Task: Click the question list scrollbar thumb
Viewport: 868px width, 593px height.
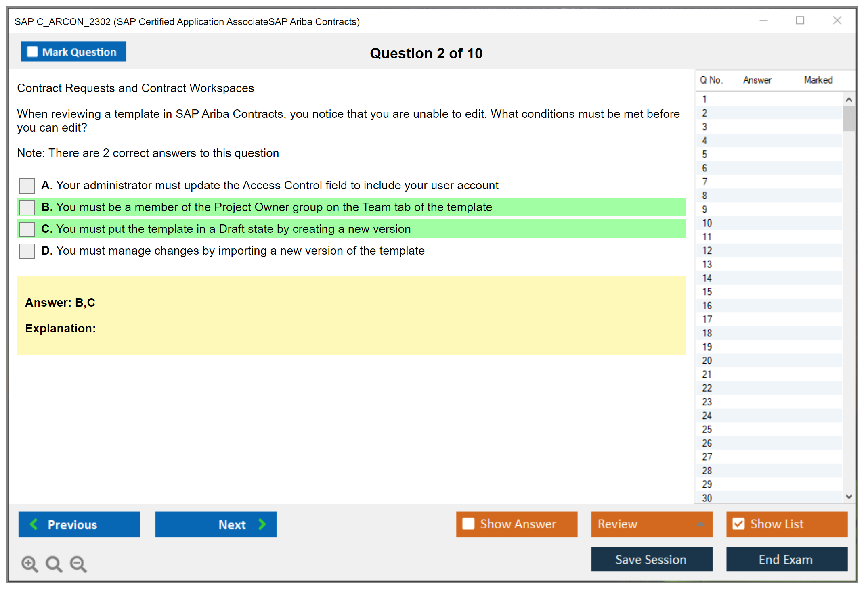Action: click(x=849, y=118)
